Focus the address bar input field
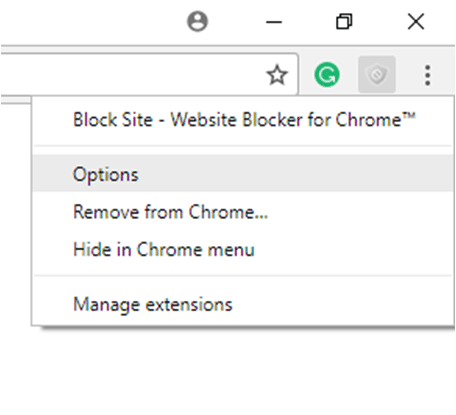The width and height of the screenshot is (456, 415). 133,75
